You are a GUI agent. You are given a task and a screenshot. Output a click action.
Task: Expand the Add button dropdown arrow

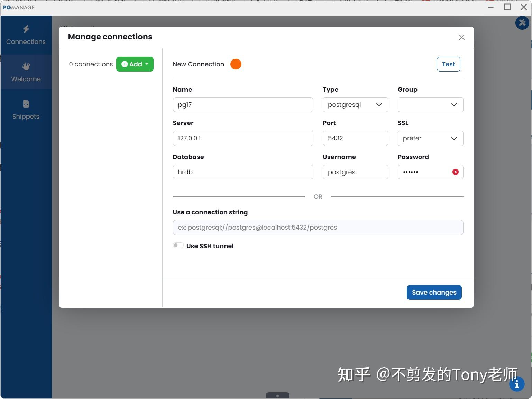pos(146,64)
